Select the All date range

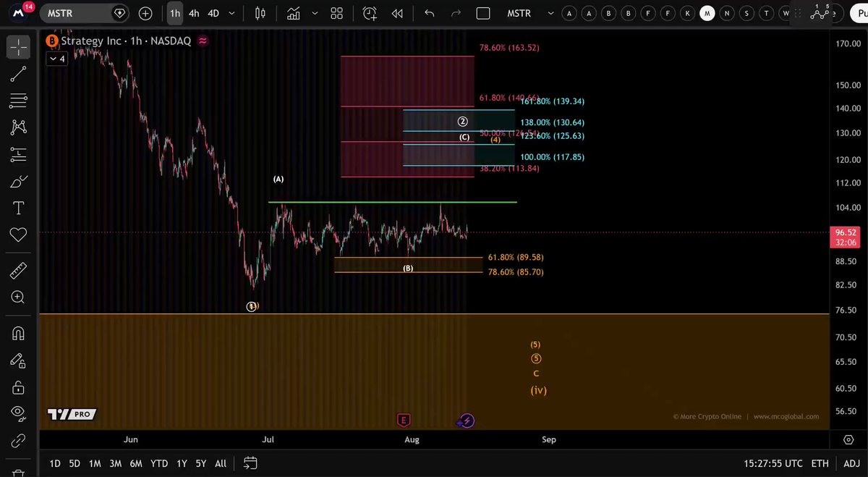[x=221, y=463]
